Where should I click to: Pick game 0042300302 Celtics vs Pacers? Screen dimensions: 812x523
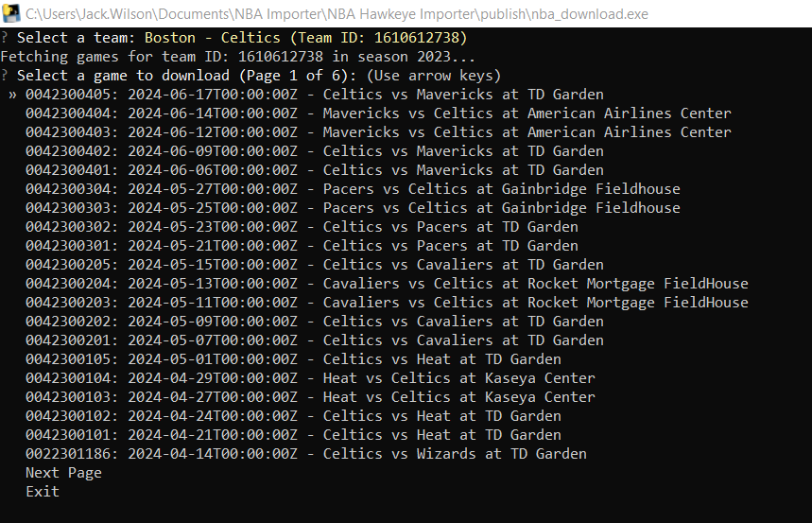302,227
